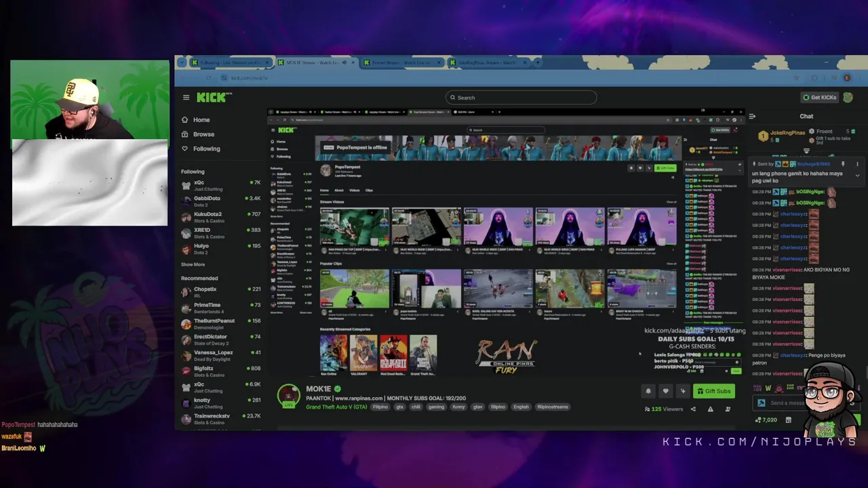Select the English stream tag
Image resolution: width=868 pixels, height=488 pixels.
(521, 407)
